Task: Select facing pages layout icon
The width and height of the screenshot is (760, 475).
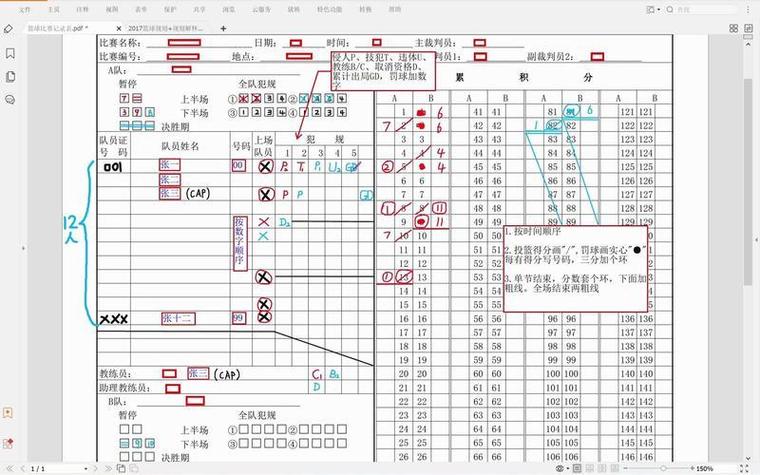Action: pyautogui.click(x=602, y=469)
